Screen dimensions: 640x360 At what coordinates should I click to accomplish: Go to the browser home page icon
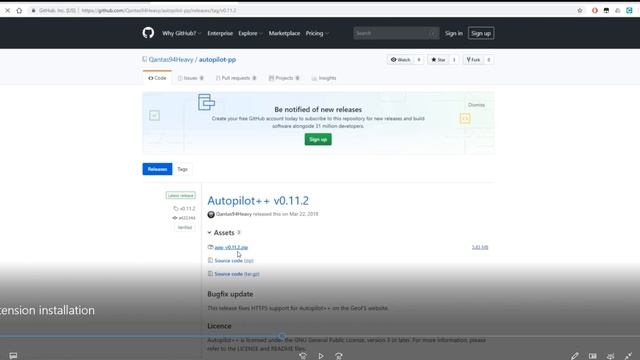click(x=19, y=11)
